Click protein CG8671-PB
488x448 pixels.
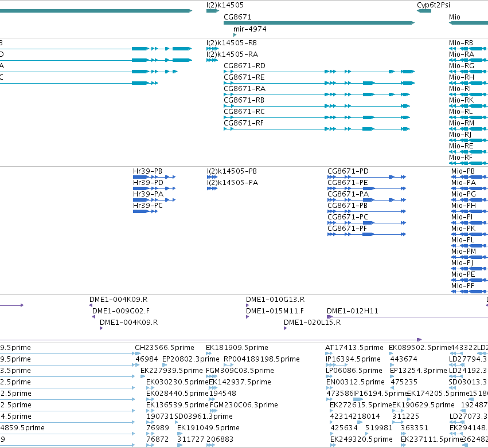[348, 206]
